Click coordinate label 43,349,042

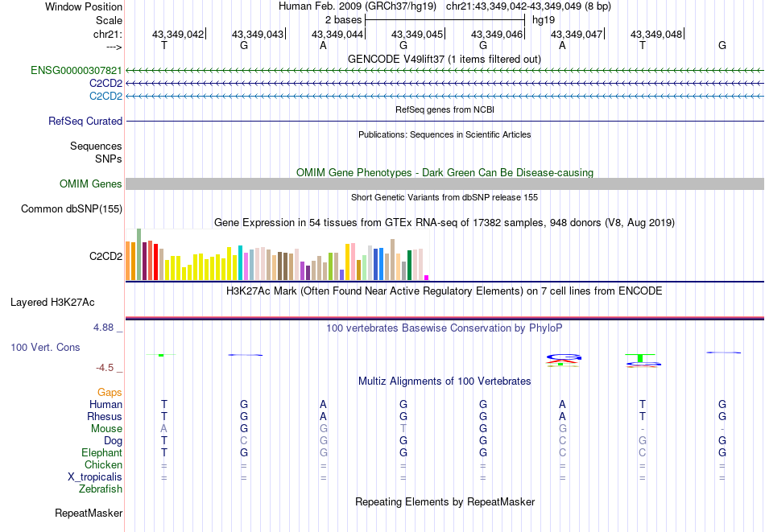click(178, 34)
